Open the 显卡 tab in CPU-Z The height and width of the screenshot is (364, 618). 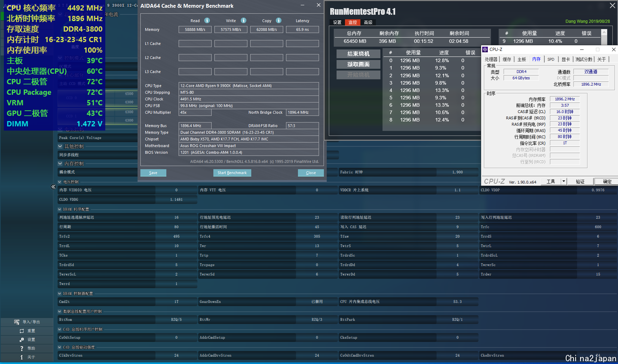(566, 59)
